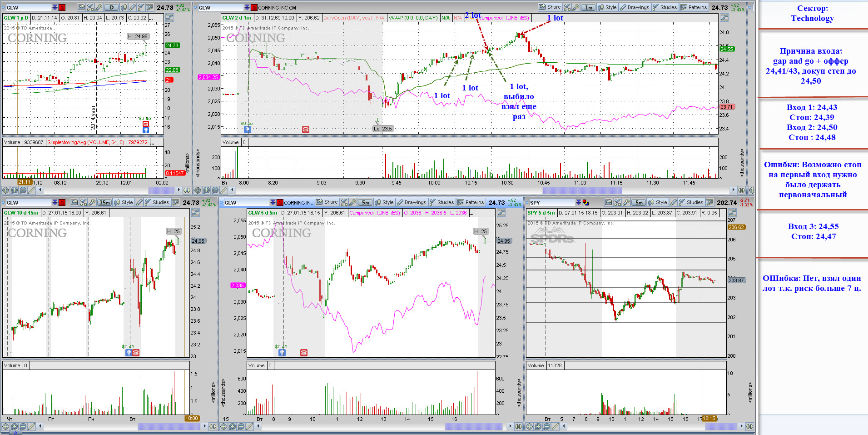This screenshot has width=868, height=435.
Task: Click chart mode icon right of GLW 2 d 1m header
Action: 724,18
